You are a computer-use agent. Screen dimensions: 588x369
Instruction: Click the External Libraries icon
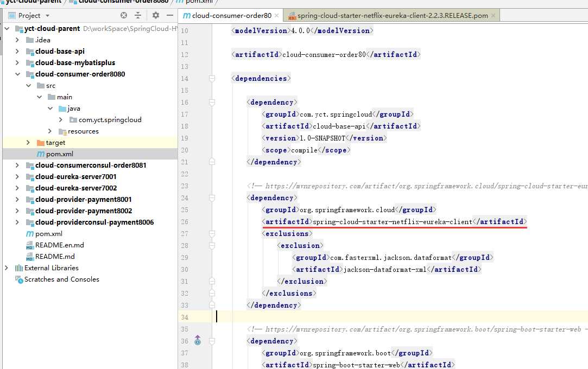pyautogui.click(x=19, y=268)
